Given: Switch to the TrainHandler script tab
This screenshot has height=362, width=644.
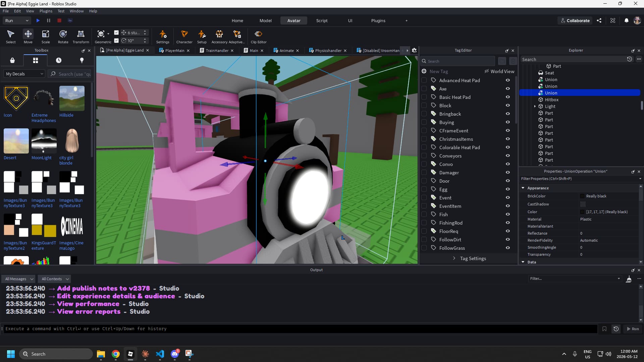Looking at the screenshot, I should click(217, 51).
